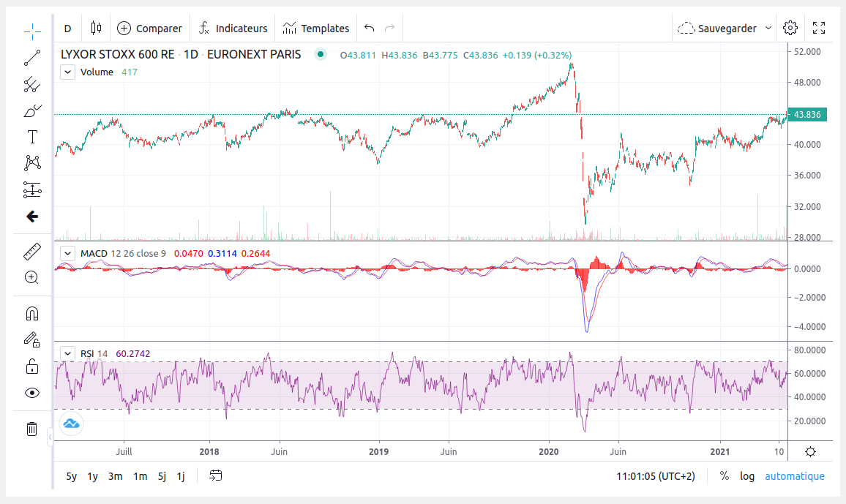Click the RSI 14 indicator label

pyautogui.click(x=94, y=353)
